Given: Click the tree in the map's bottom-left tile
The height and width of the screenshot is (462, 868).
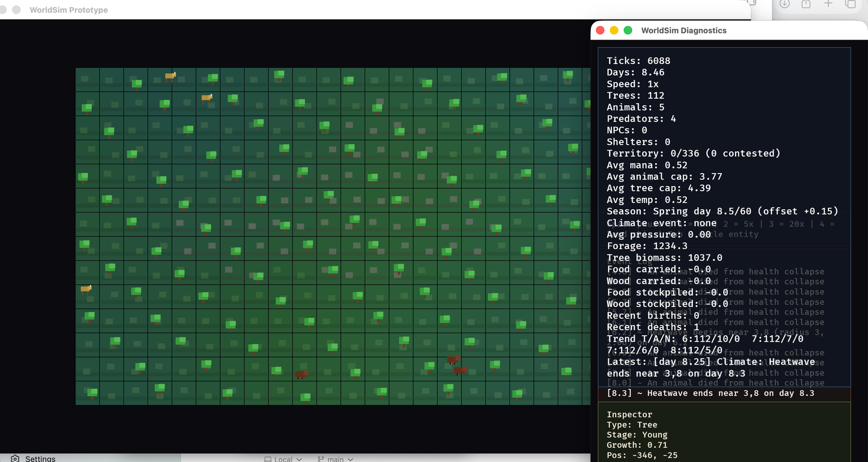Looking at the screenshot, I should point(92,393).
